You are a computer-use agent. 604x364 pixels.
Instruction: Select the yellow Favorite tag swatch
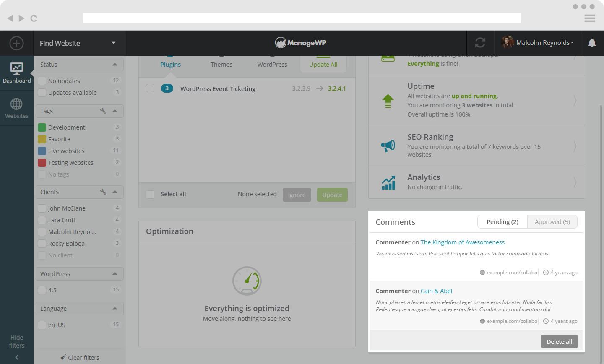(42, 139)
